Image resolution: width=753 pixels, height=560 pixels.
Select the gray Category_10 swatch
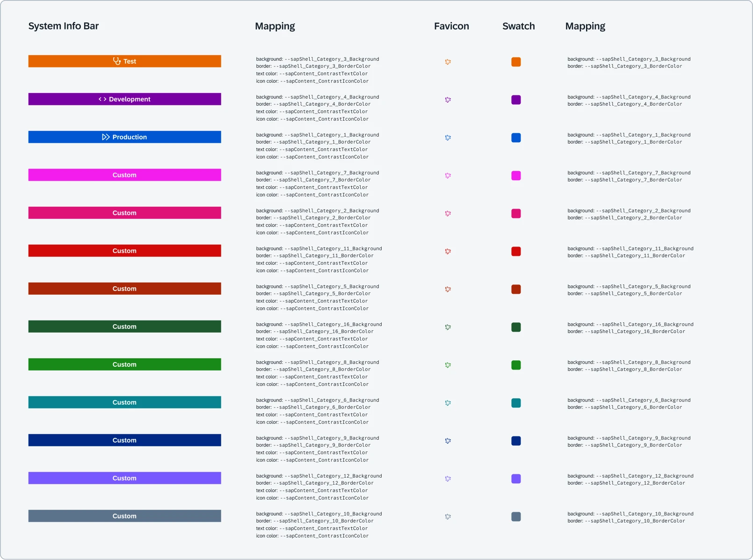coord(516,516)
